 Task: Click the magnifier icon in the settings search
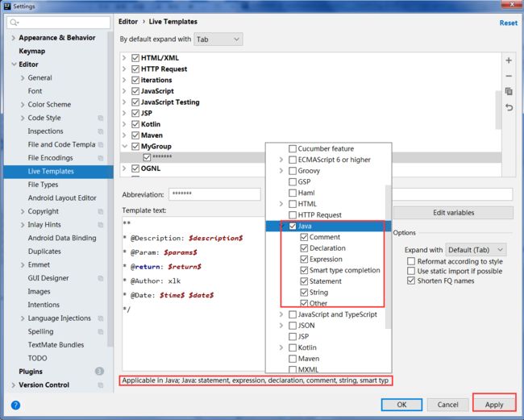point(14,23)
